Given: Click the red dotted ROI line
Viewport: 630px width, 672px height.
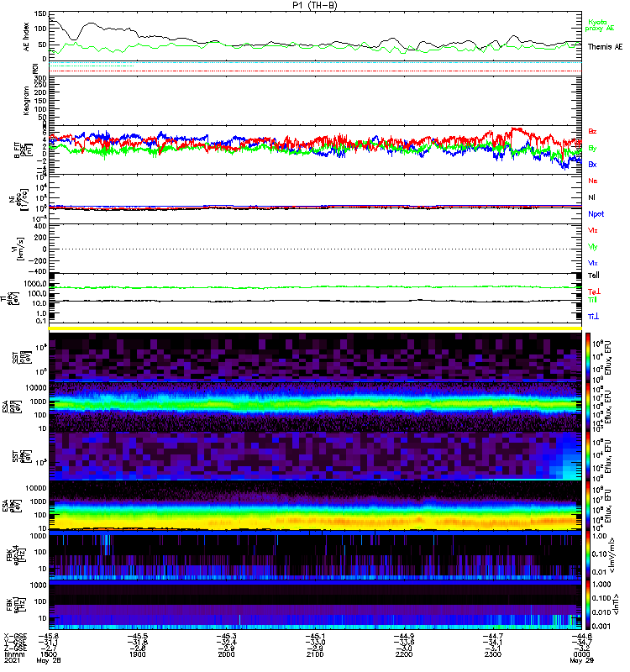Looking at the screenshot, I should tap(315, 71).
